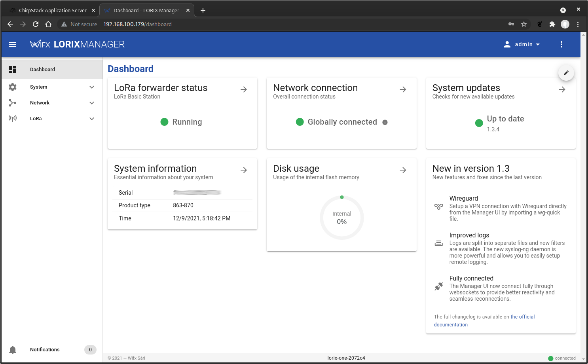Switch to ChirpStack Application Server tab
Viewport: 588px width, 364px height.
click(x=52, y=10)
